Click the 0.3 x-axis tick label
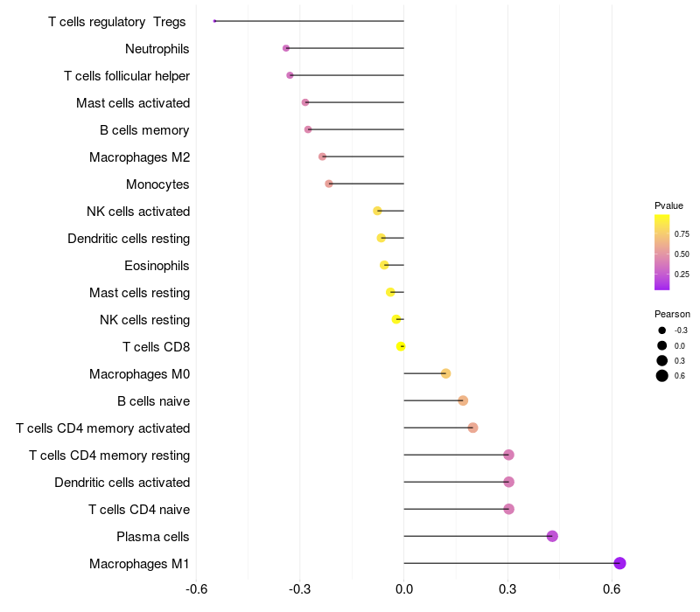Viewport: 700px width, 612px height. [x=507, y=590]
